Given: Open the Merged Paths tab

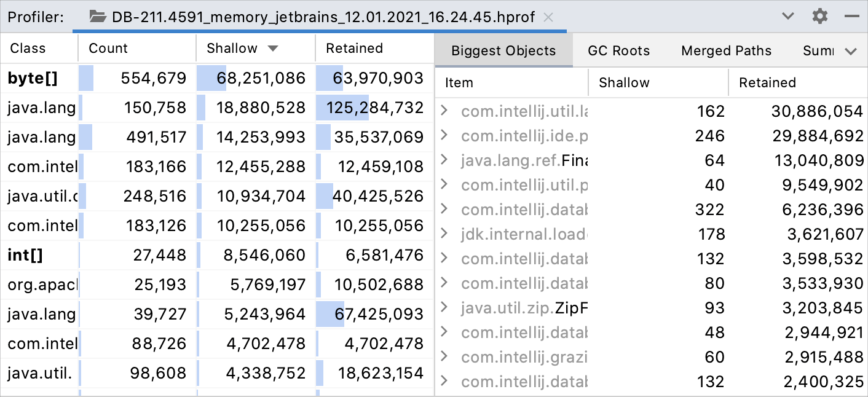Looking at the screenshot, I should 726,51.
